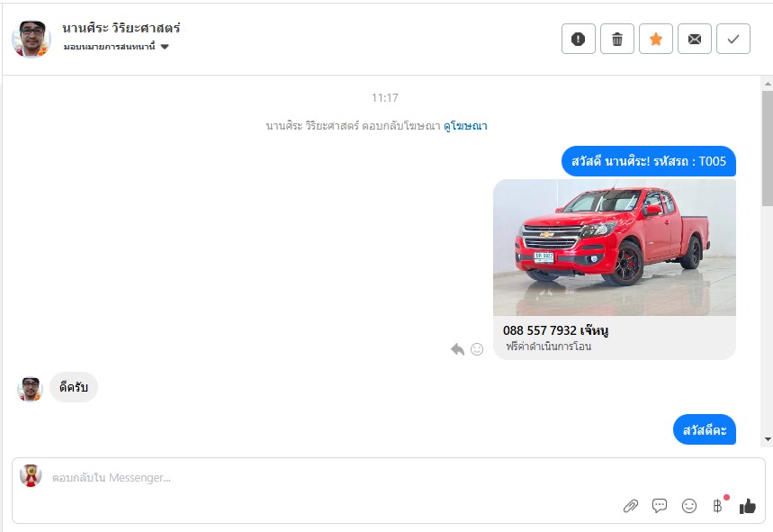Viewport: 773px width, 532px height.
Task: Select the สวัสดี นานศิระ! รหัสรถ : T005 message bubble
Action: 649,161
